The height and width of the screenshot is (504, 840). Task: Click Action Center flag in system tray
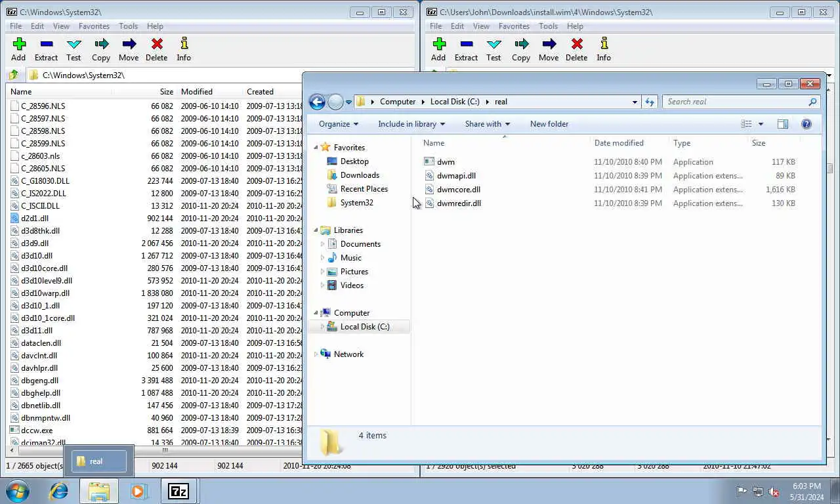[x=742, y=492]
